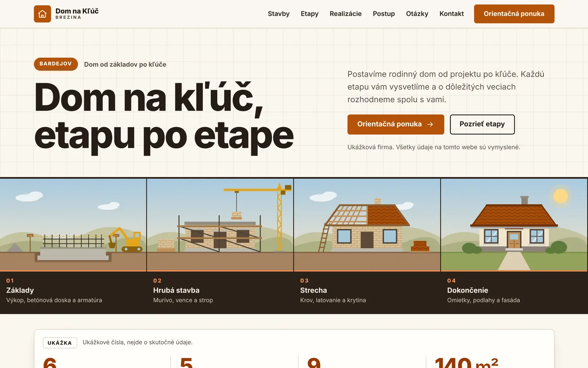Image resolution: width=588 pixels, height=368 pixels.
Task: Click the Strecha stage title
Action: (313, 290)
